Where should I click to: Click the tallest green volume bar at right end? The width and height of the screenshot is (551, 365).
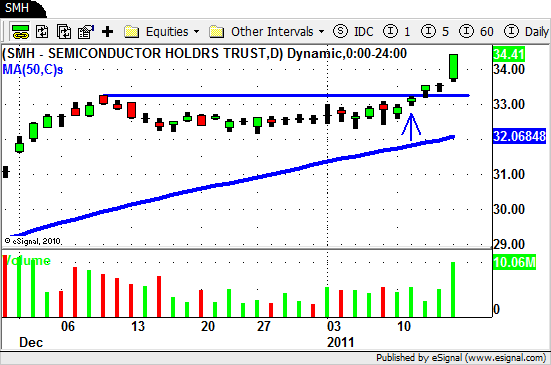[453, 289]
